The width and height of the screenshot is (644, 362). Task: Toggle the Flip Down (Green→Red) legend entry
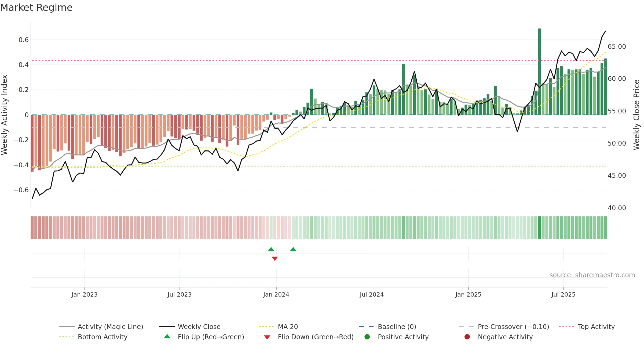click(x=309, y=337)
